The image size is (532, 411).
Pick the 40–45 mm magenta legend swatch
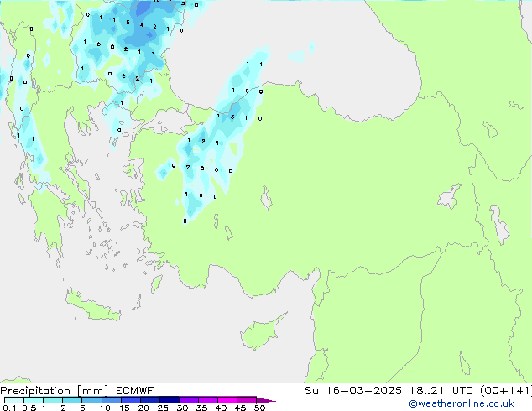(227, 400)
